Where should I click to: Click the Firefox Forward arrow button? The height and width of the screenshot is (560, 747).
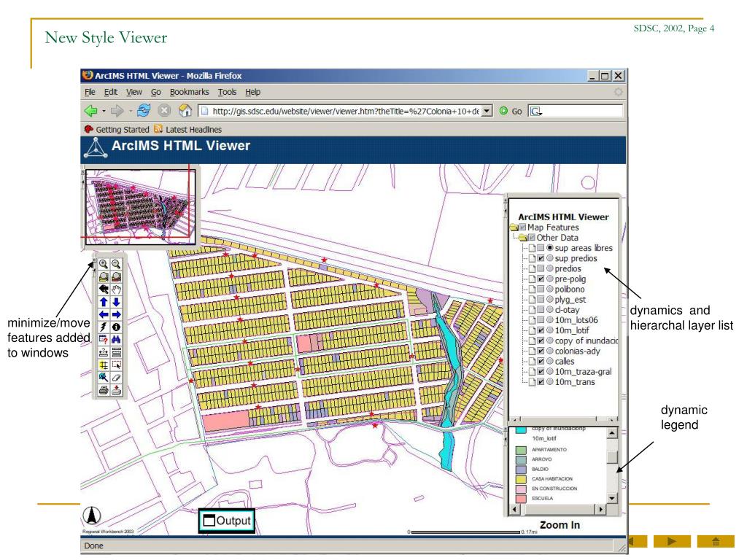[x=117, y=111]
